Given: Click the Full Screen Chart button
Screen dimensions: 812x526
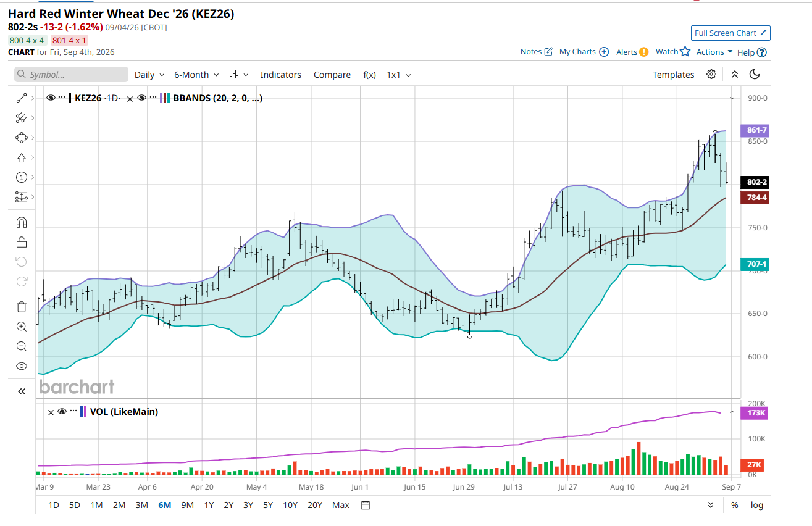Looking at the screenshot, I should [730, 33].
